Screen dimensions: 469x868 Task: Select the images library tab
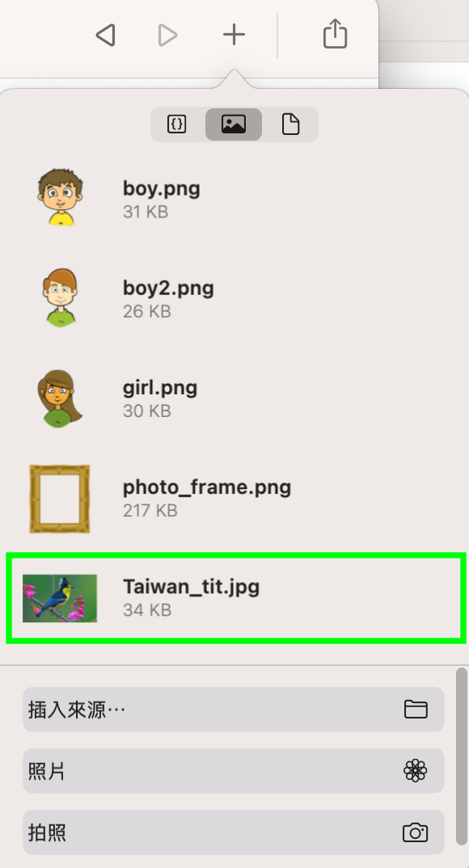(x=234, y=124)
